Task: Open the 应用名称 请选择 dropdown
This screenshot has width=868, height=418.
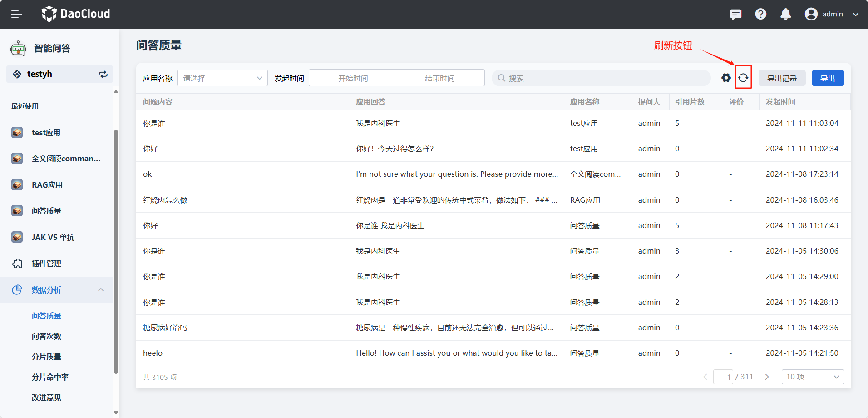Action: tap(222, 78)
